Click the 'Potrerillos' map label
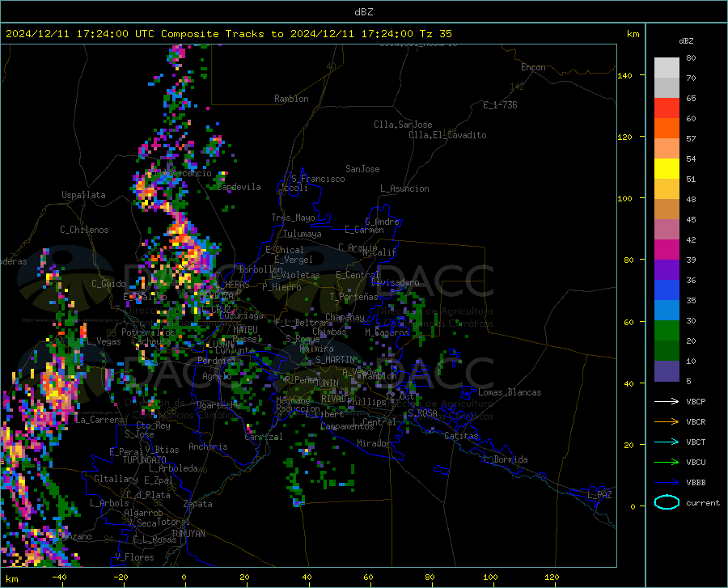The image size is (728, 588). click(x=148, y=332)
